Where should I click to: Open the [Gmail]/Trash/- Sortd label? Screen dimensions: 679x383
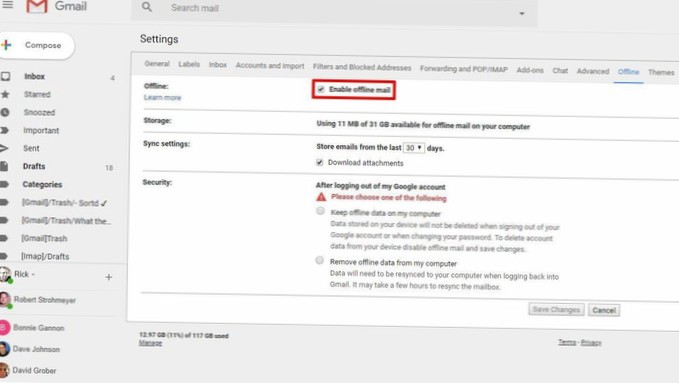click(x=64, y=203)
